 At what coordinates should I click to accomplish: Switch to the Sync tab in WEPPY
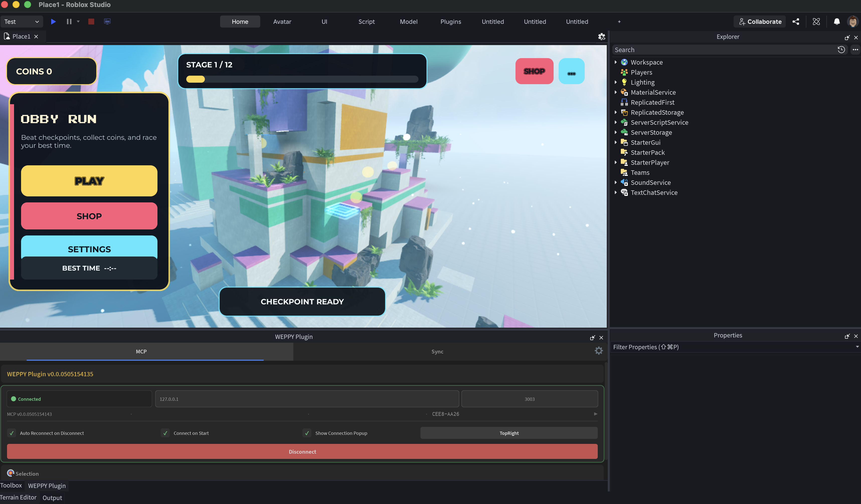click(x=437, y=352)
